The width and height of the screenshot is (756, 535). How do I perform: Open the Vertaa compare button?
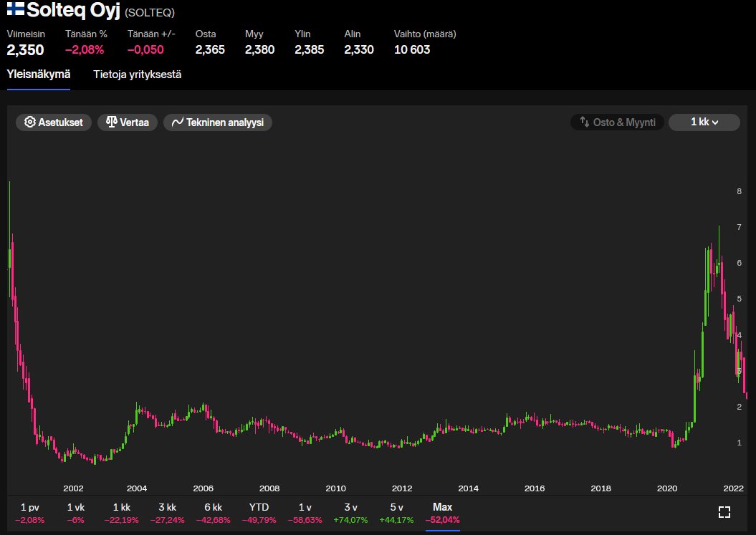[128, 122]
